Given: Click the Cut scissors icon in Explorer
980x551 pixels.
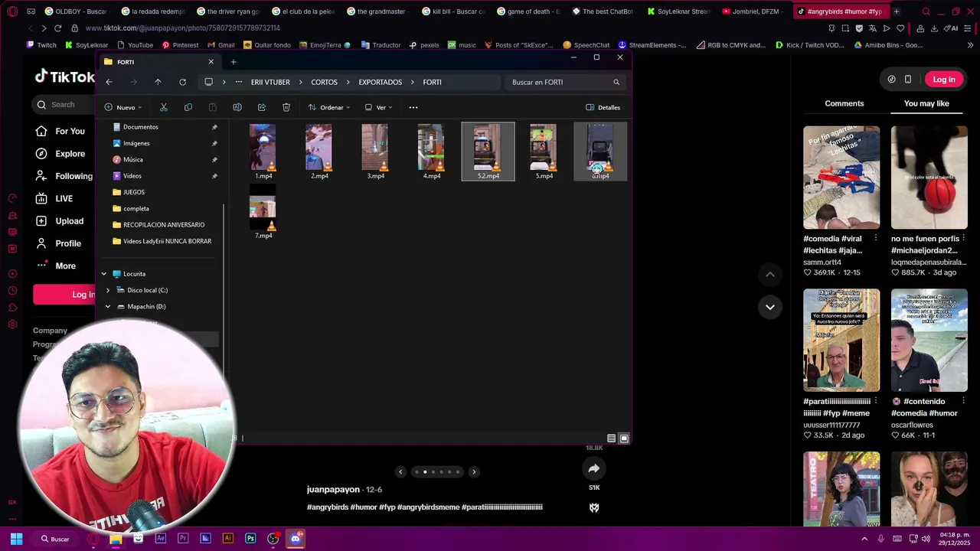Looking at the screenshot, I should [x=164, y=107].
